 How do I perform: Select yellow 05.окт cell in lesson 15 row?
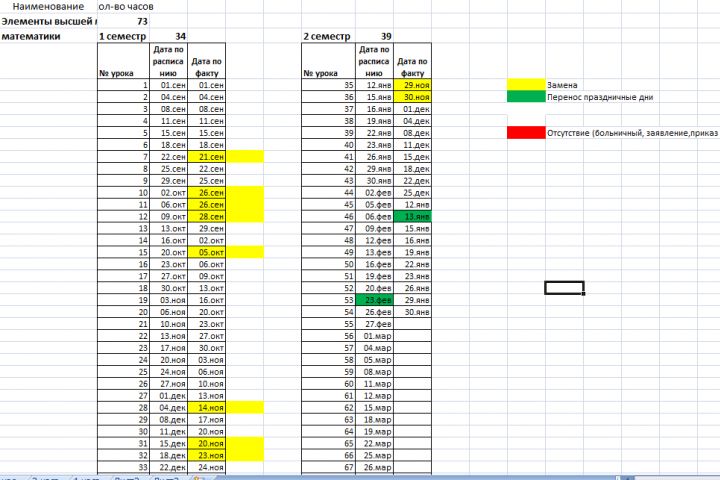tap(207, 252)
